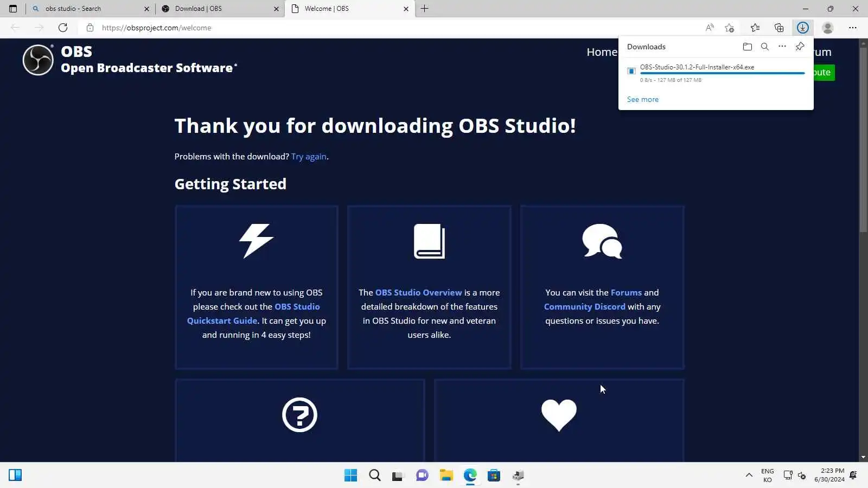Add this page to favorites
This screenshot has height=488, width=868.
(x=729, y=28)
